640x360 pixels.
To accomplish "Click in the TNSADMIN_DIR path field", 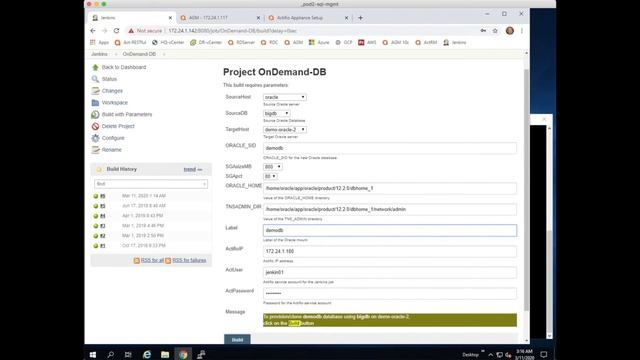I will click(390, 209).
